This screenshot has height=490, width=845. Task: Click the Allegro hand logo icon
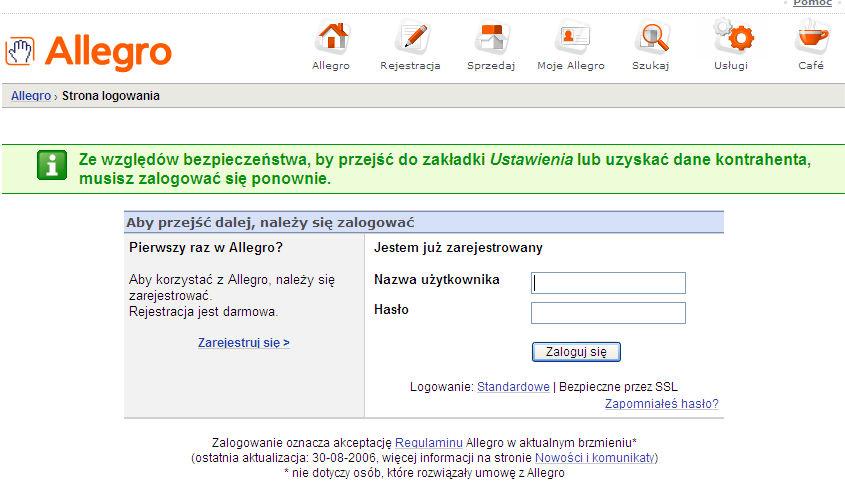pos(20,52)
